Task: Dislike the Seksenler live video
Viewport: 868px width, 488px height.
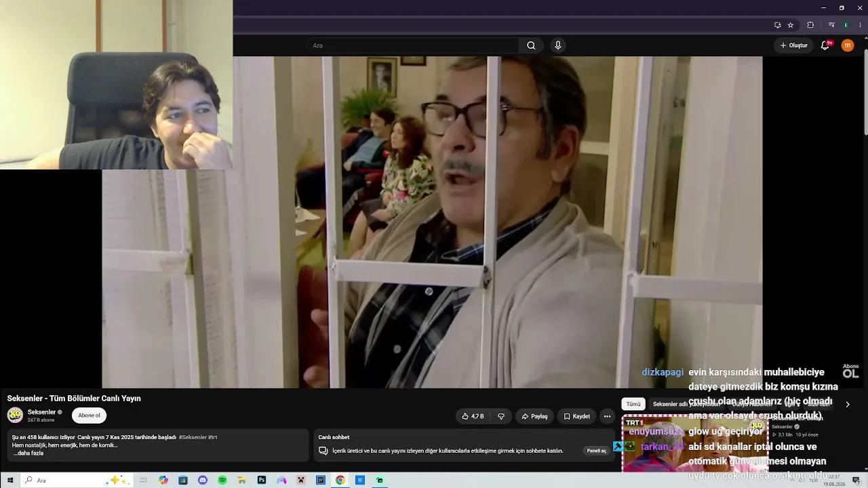Action: click(x=501, y=416)
